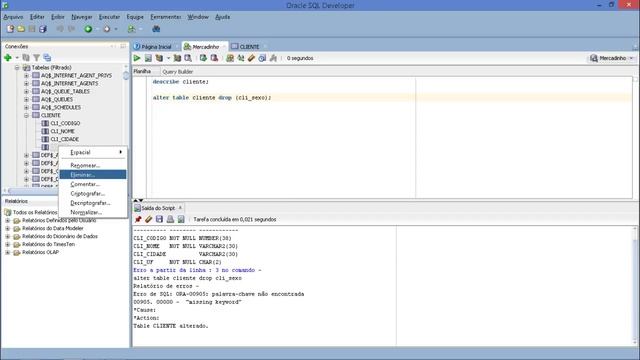The image size is (640, 360).
Task: Open the Ferramentas menu
Action: pos(165,17)
